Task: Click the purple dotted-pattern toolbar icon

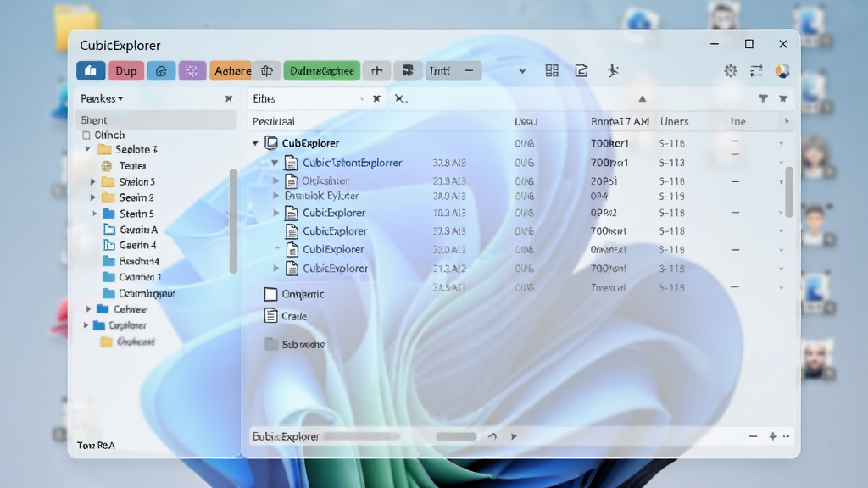Action: tap(192, 71)
